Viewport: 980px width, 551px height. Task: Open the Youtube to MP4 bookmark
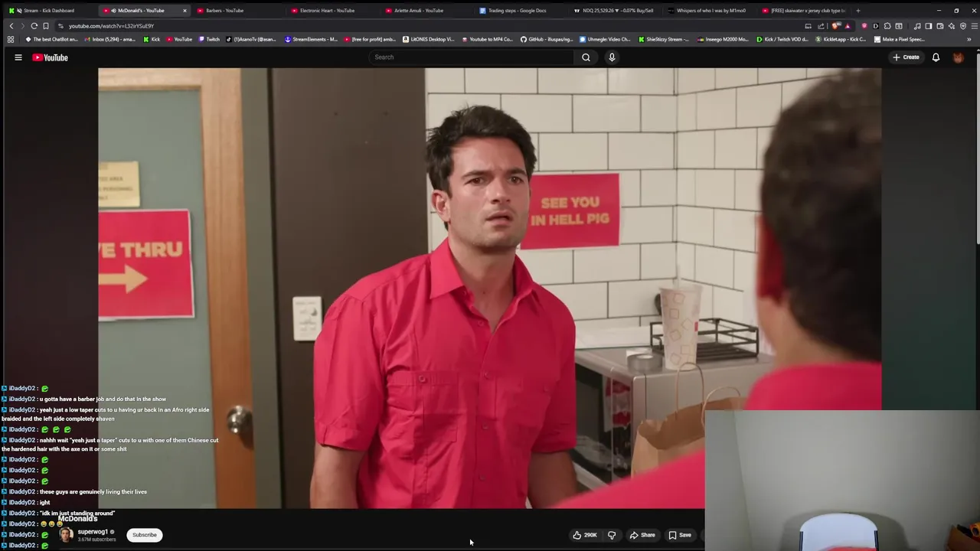point(487,39)
